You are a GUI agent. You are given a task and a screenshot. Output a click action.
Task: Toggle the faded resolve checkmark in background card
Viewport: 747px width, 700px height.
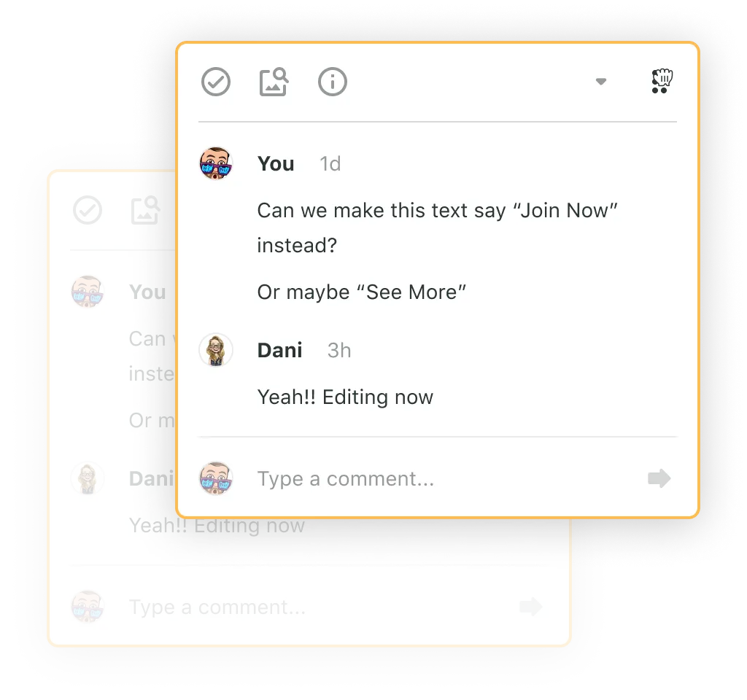(x=88, y=210)
